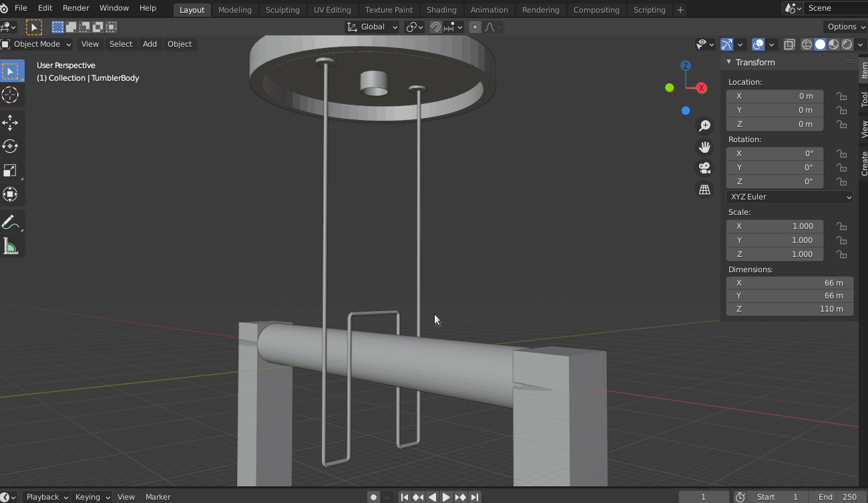Toggle lock on Rotation Z
Viewport: 868px width, 503px height.
pyautogui.click(x=841, y=181)
